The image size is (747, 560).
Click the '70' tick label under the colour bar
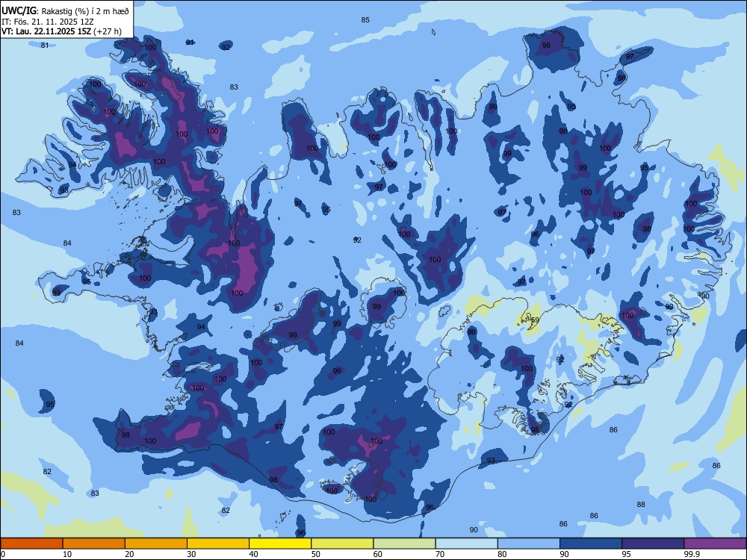[x=440, y=554]
